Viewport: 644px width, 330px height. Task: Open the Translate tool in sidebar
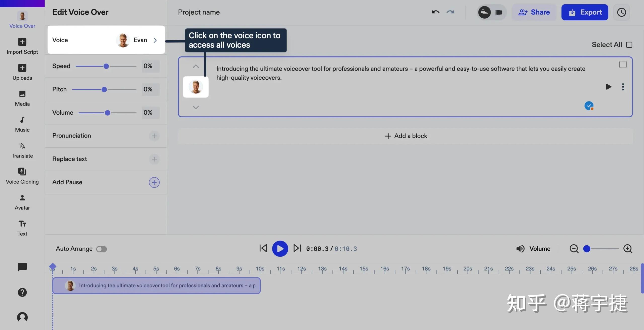22,150
